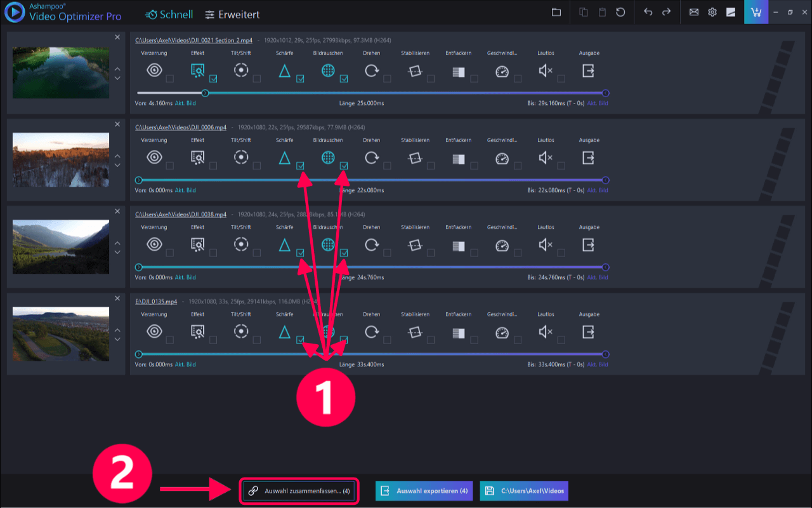812x508 pixels.
Task: Open the Verzerrung eye icon for DJI_0006.mp4
Action: pyautogui.click(x=154, y=157)
